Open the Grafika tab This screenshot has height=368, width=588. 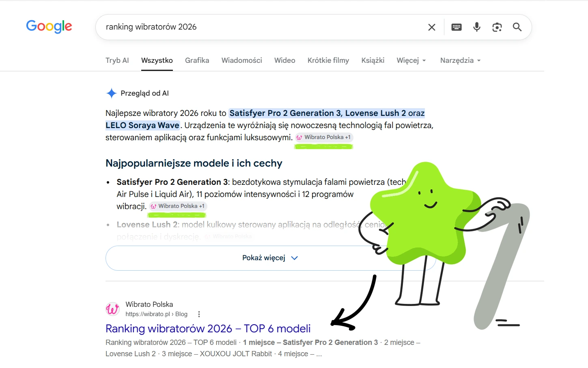click(197, 60)
